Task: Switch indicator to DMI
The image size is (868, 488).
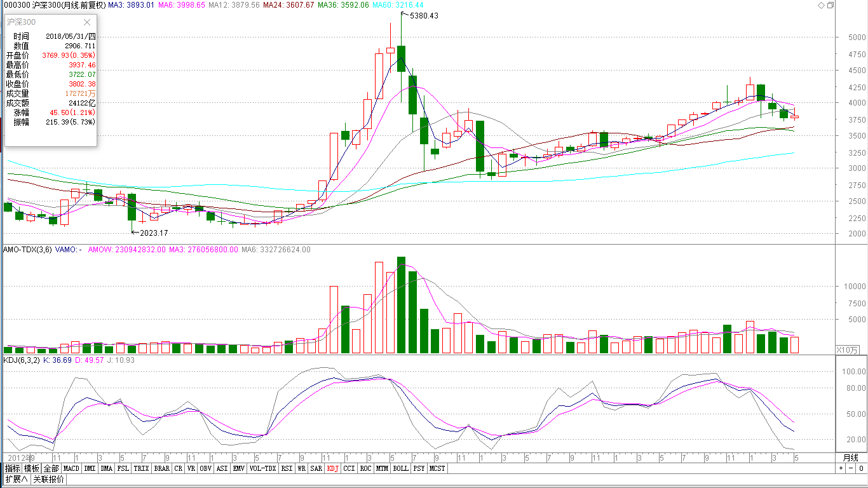Action: coord(90,468)
